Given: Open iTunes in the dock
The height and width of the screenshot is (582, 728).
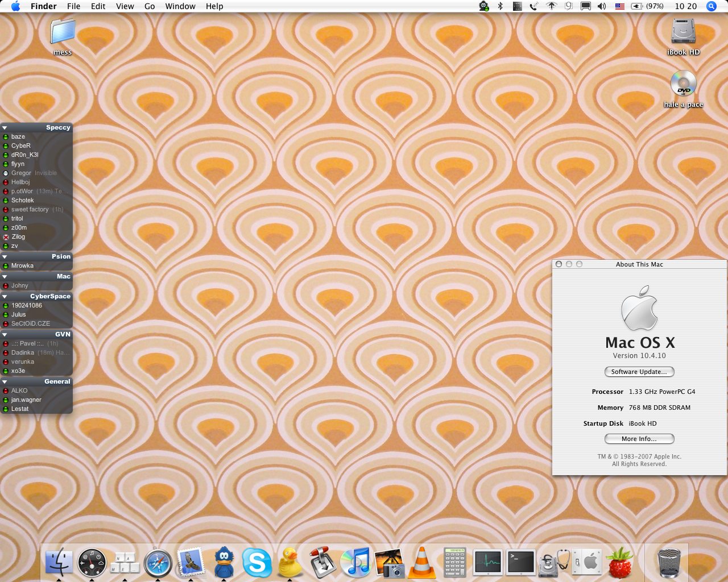Looking at the screenshot, I should point(355,562).
